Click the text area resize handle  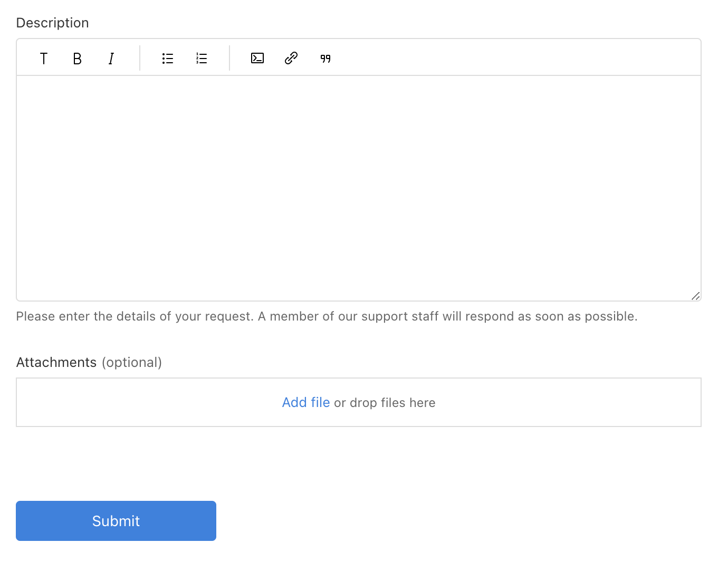point(696,296)
